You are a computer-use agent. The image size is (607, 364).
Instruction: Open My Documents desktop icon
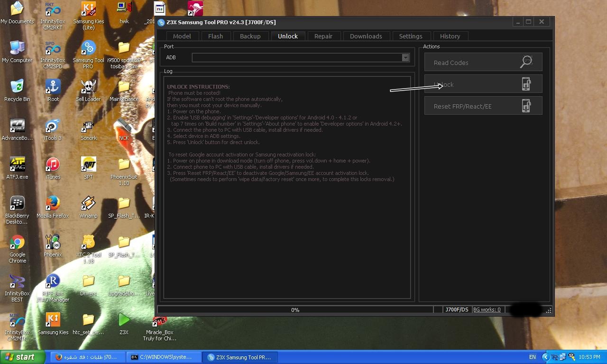click(x=17, y=13)
